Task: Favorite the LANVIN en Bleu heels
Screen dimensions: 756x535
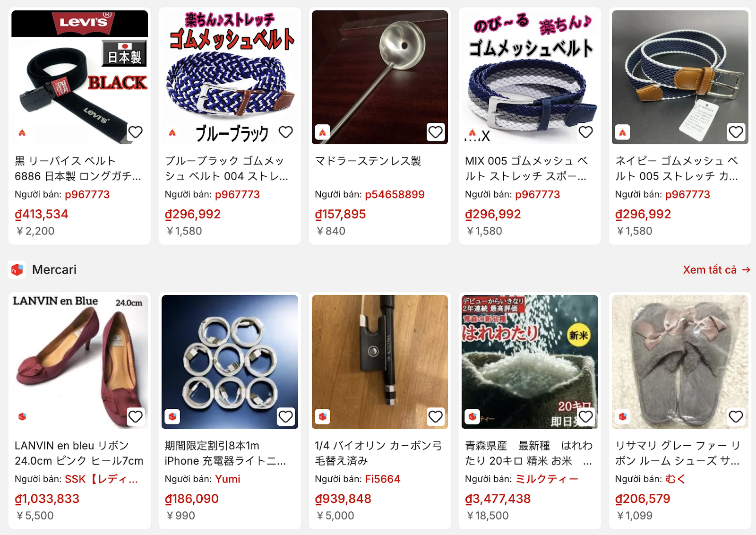Action: click(136, 417)
